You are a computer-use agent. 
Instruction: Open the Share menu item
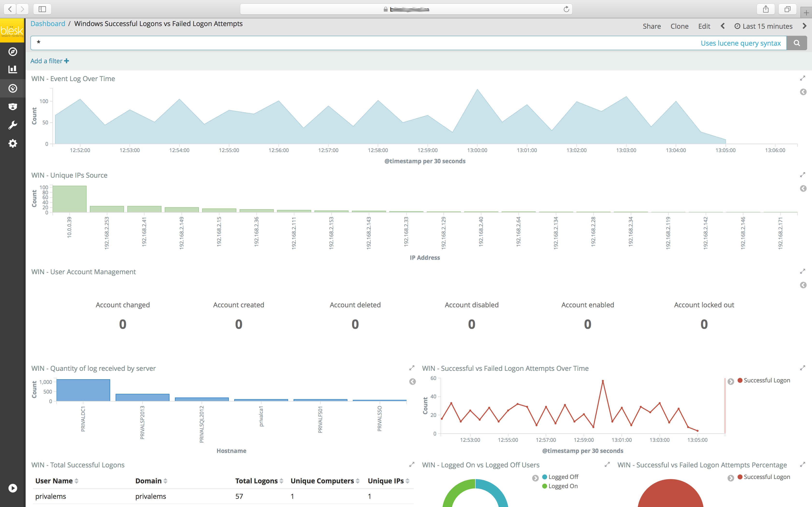(652, 26)
